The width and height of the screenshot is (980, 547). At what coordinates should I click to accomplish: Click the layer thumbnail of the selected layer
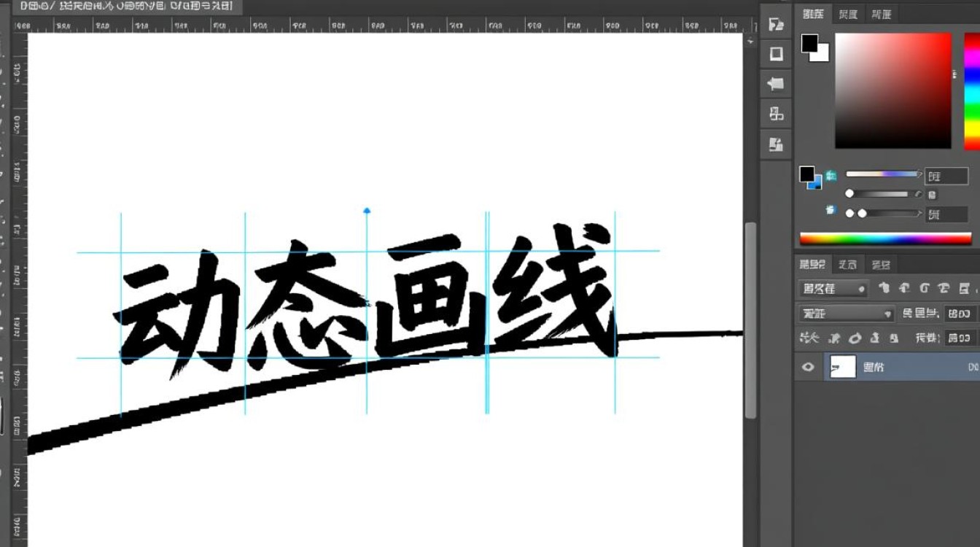coord(841,367)
